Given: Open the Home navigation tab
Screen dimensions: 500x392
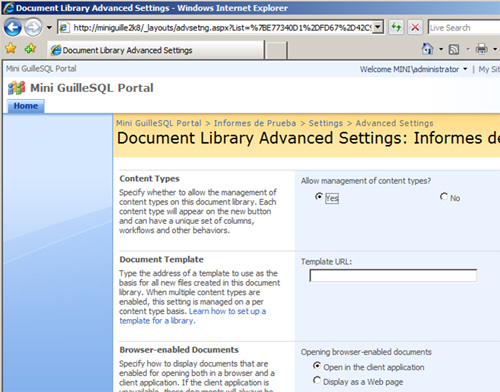Looking at the screenshot, I should (26, 106).
